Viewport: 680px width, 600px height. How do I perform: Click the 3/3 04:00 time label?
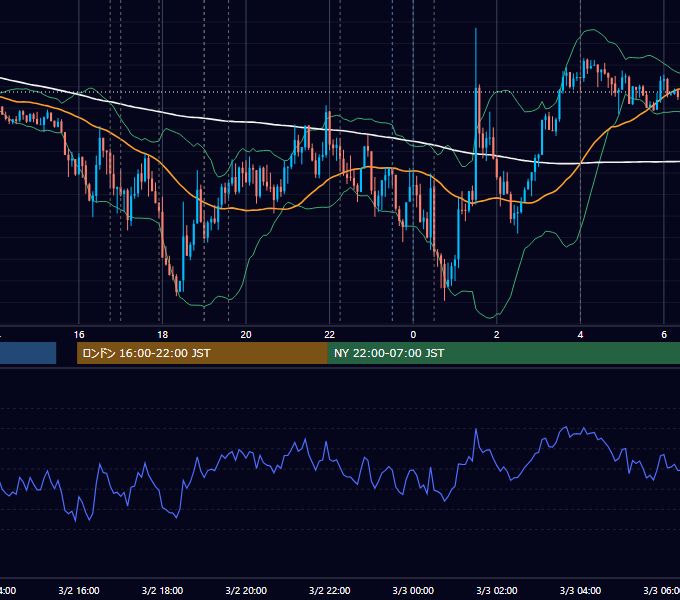click(x=580, y=590)
